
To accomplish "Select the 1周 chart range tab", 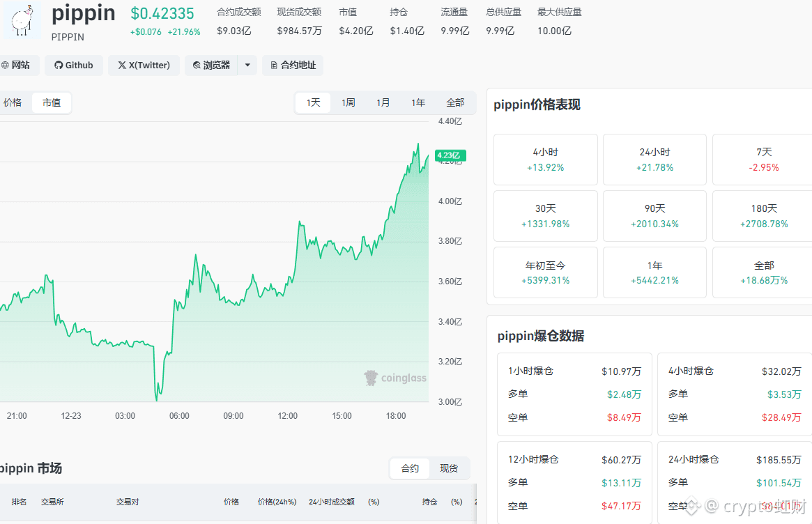I will tap(348, 103).
